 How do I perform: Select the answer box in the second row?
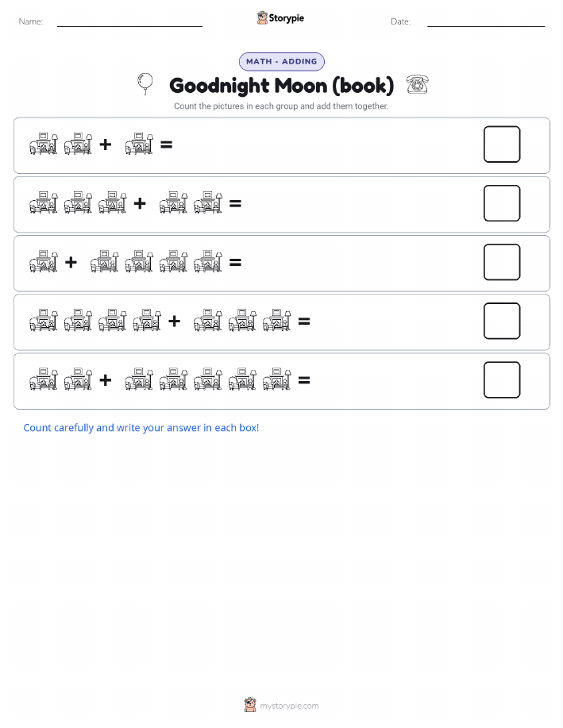[502, 203]
